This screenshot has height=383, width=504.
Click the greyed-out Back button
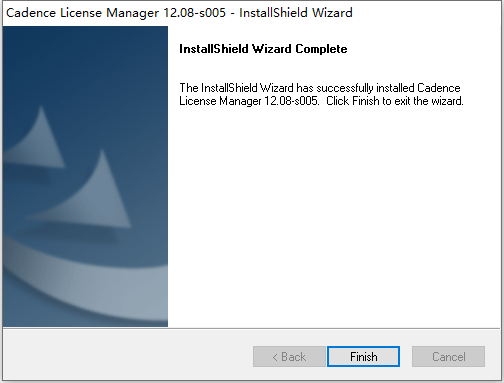click(x=289, y=356)
